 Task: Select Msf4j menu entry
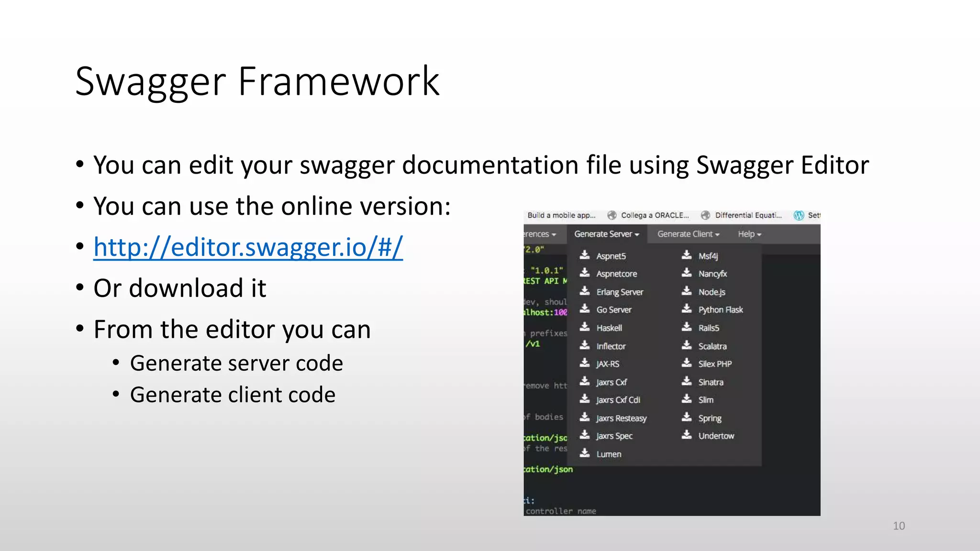[708, 256]
